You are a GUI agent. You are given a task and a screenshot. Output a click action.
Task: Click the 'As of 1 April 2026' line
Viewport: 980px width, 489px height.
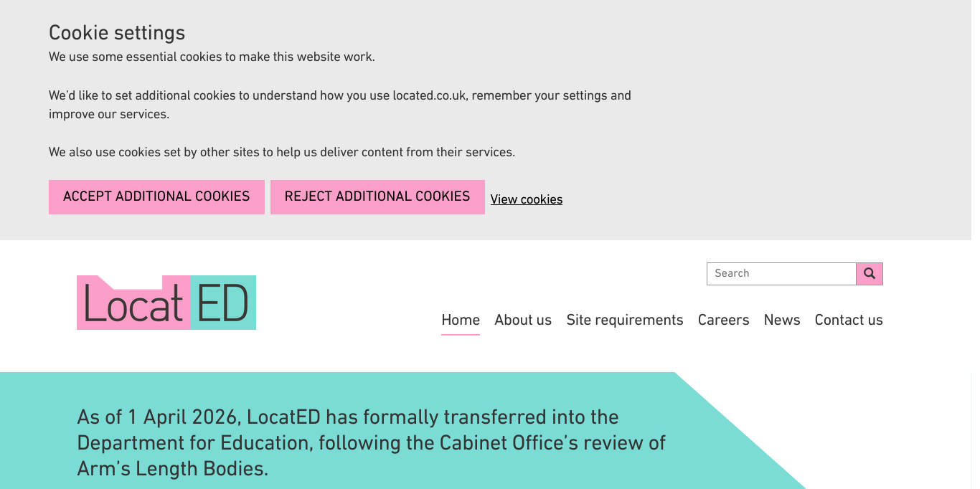348,417
